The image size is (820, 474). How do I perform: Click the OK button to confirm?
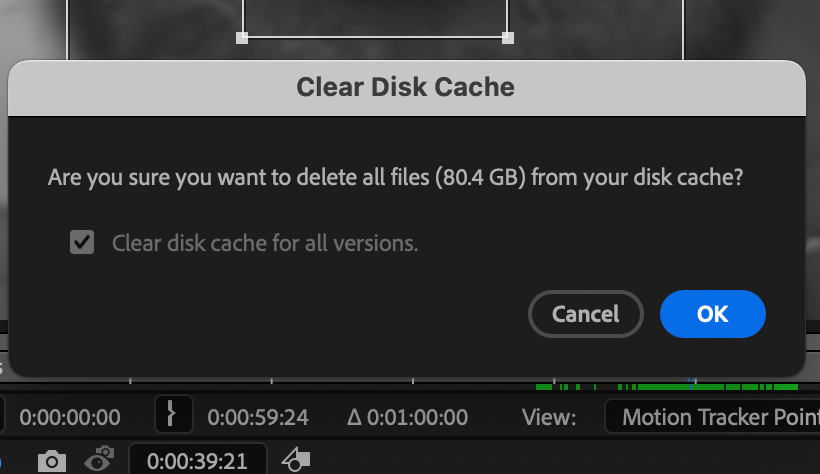click(712, 314)
